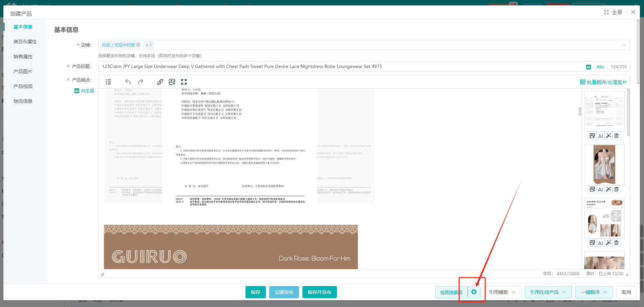Click the dialog's main vertical scrollbar
Screen dimensions: 644x307
[638, 51]
